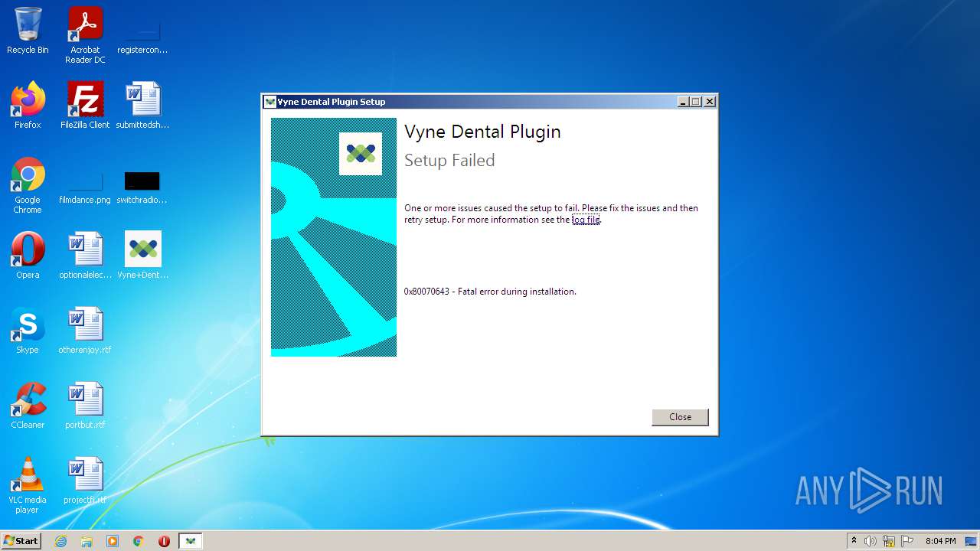Launch Acrobat Reader DC shortcut
980x551 pixels.
click(85, 35)
